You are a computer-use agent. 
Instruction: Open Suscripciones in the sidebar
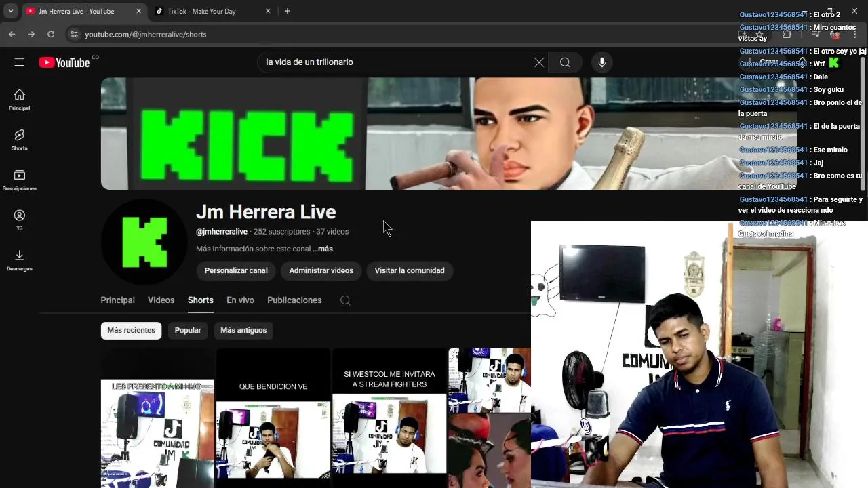20,180
